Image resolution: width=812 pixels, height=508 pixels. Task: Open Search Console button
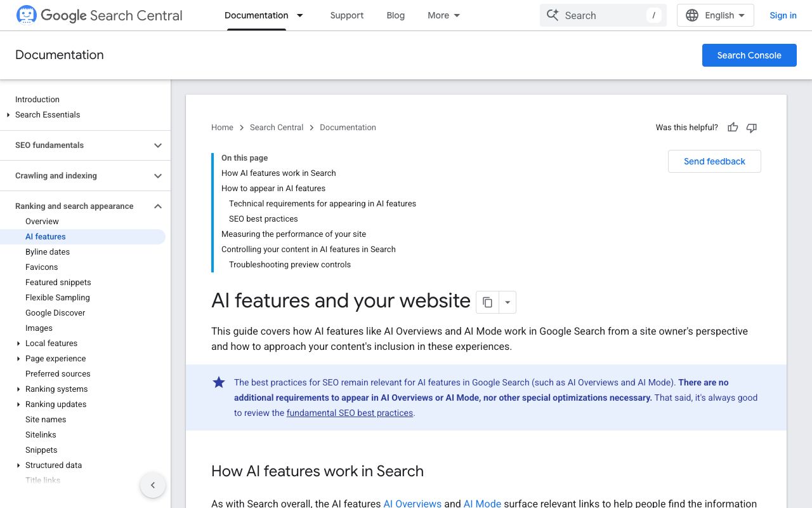tap(749, 55)
